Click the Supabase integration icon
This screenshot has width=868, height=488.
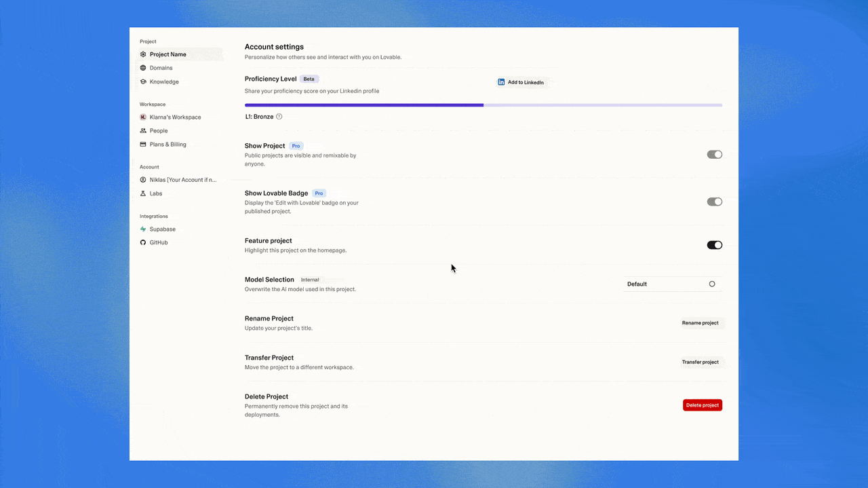(x=144, y=229)
